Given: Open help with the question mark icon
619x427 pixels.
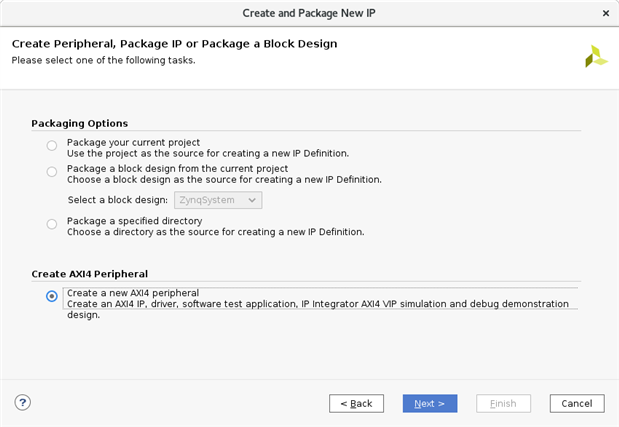Looking at the screenshot, I should [23, 403].
